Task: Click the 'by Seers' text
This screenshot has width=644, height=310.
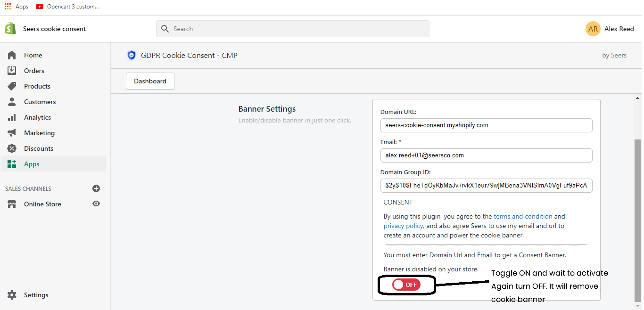Action: 614,55
